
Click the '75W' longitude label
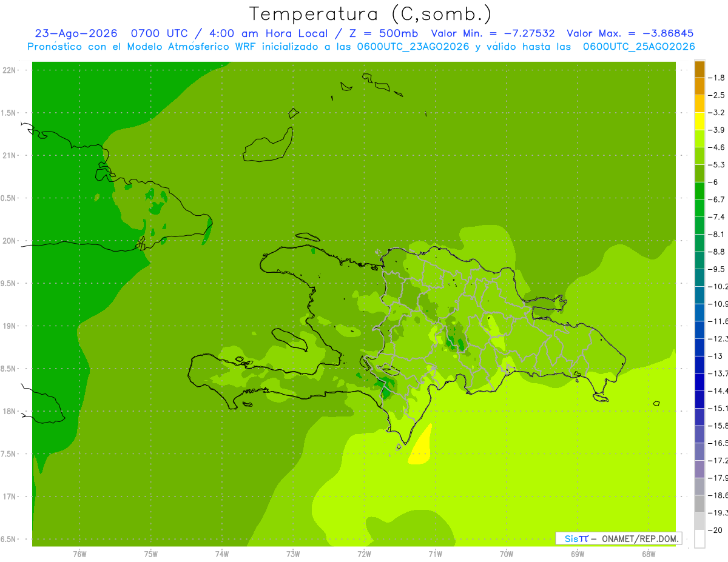(x=151, y=554)
